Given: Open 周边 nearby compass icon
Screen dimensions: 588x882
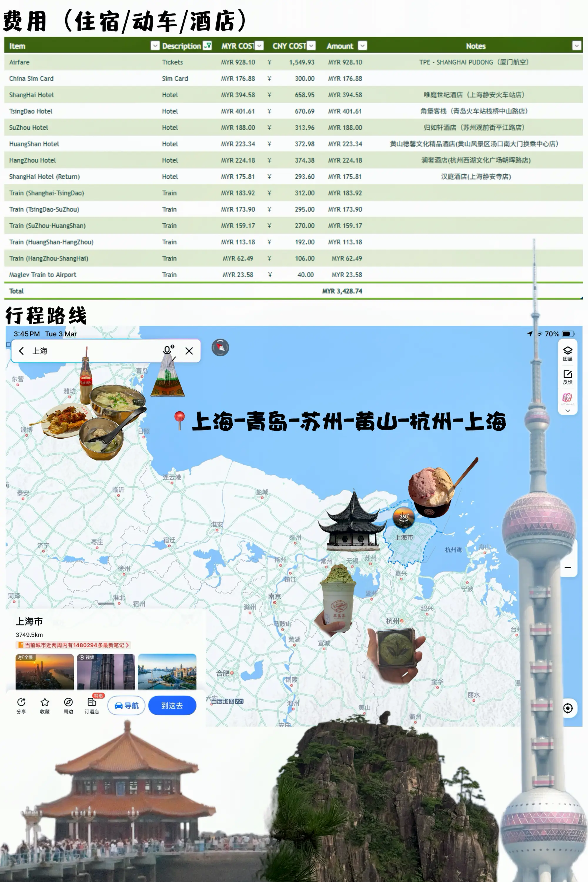Looking at the screenshot, I should click(68, 702).
